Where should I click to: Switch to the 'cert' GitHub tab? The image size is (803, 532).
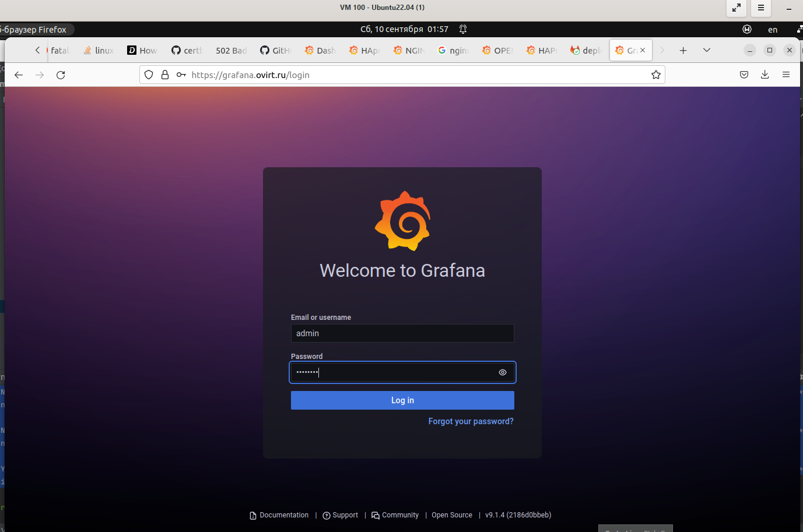pyautogui.click(x=187, y=51)
